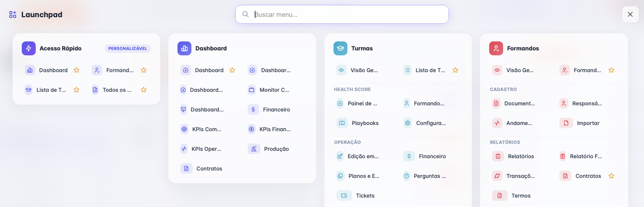Toggle the star next to Dashboard in Dashboard card
Image resolution: width=644 pixels, height=207 pixels.
[232, 70]
